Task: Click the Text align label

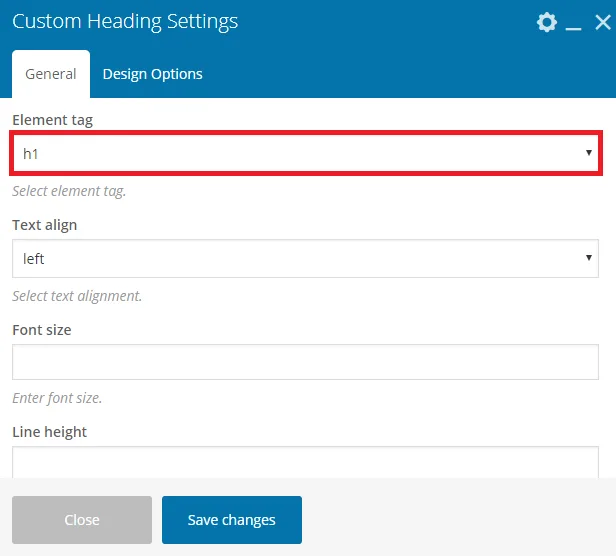Action: tap(45, 225)
